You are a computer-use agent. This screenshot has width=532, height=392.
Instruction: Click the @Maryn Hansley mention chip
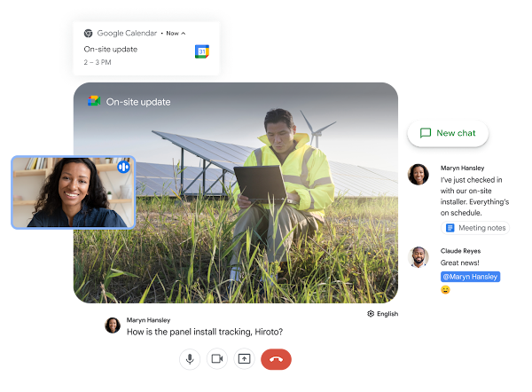470,277
